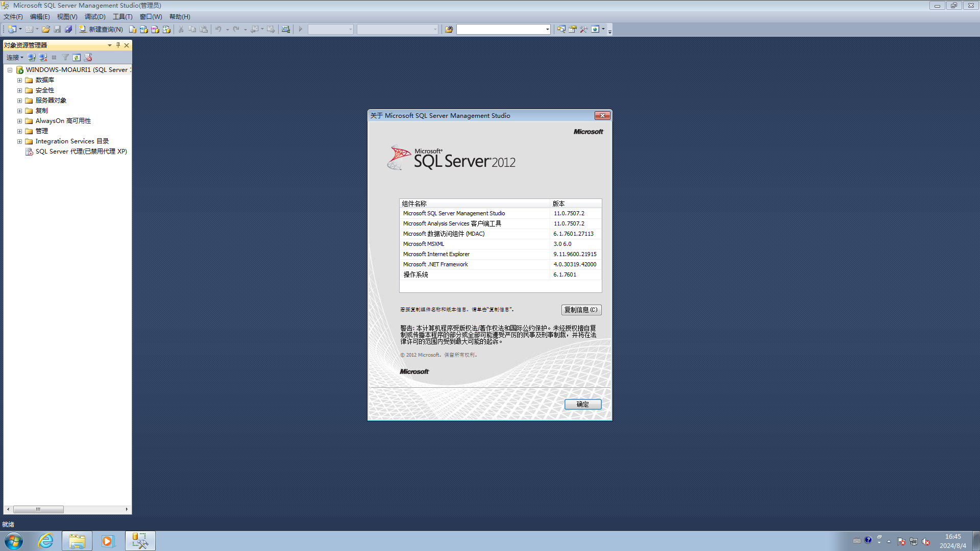Close the About SQL Server Management Studio dialog
Image resolution: width=980 pixels, height=551 pixels.
(x=602, y=116)
